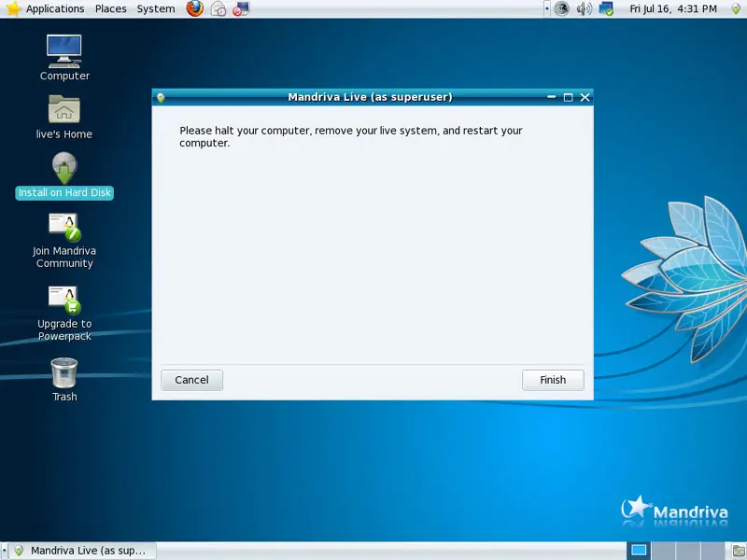Open the System menu
This screenshot has height=560, width=747.
(x=155, y=8)
